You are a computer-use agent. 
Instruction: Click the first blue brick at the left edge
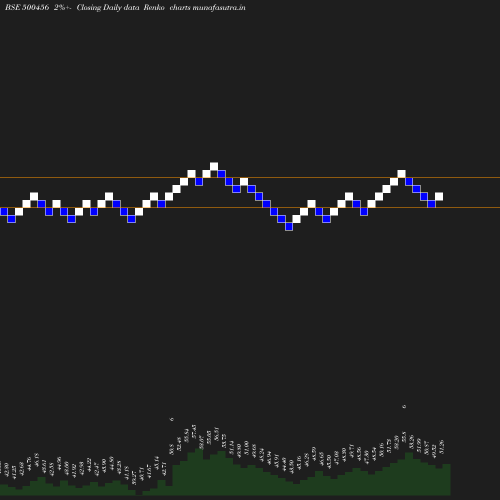coord(4,211)
